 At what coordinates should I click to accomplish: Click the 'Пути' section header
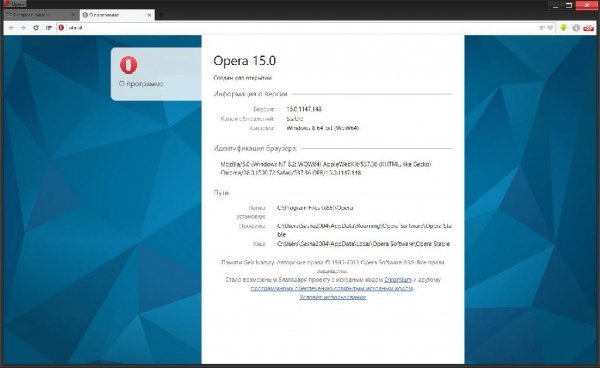click(221, 193)
